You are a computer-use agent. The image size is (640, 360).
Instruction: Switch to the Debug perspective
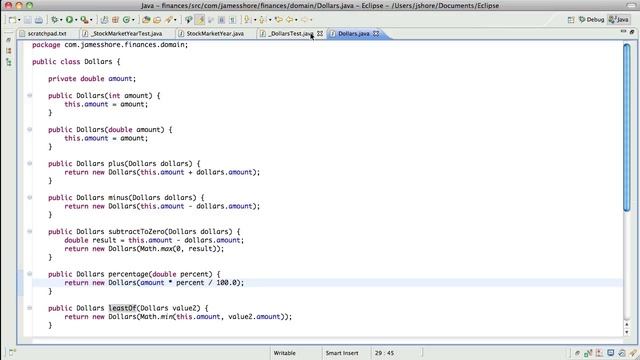coord(591,20)
